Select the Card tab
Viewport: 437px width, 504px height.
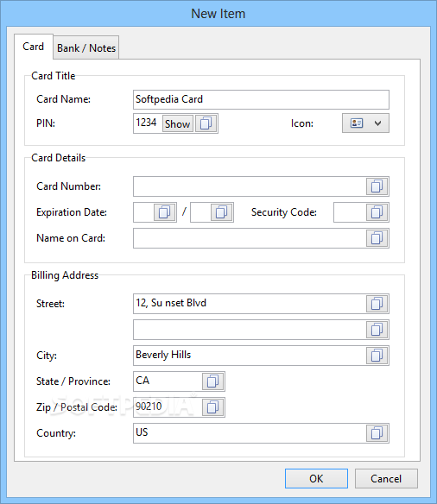pyautogui.click(x=34, y=47)
